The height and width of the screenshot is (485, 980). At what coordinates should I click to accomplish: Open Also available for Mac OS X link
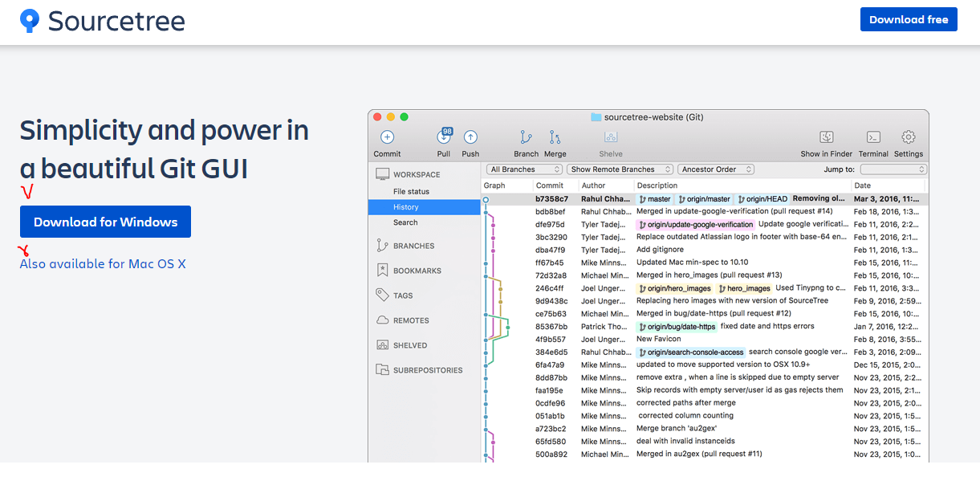coord(103,263)
